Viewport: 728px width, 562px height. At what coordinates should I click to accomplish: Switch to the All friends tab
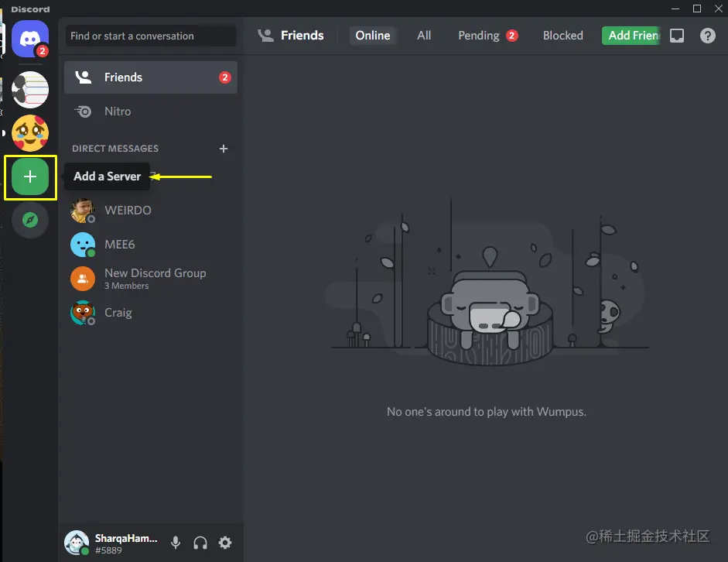[x=424, y=36]
